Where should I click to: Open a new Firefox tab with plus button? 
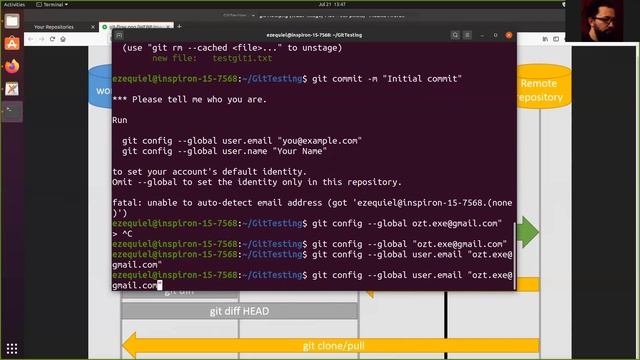click(x=179, y=27)
